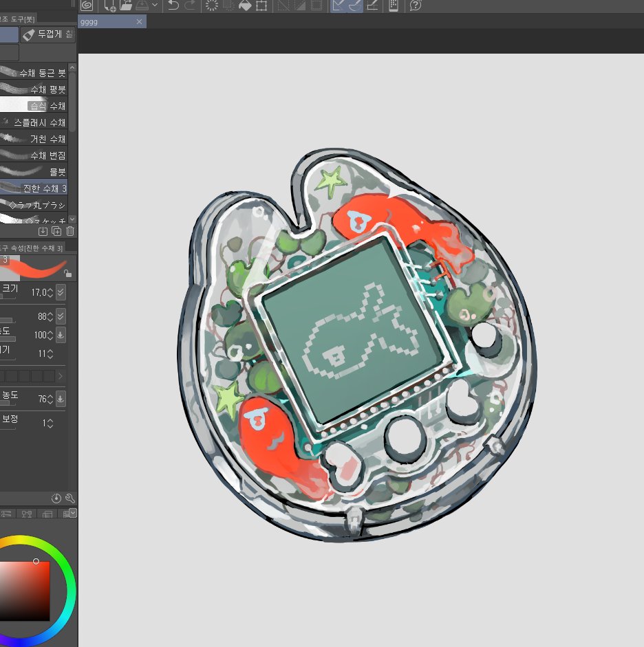Save the canvas with Save icon
644x647 pixels.
tap(142, 6)
